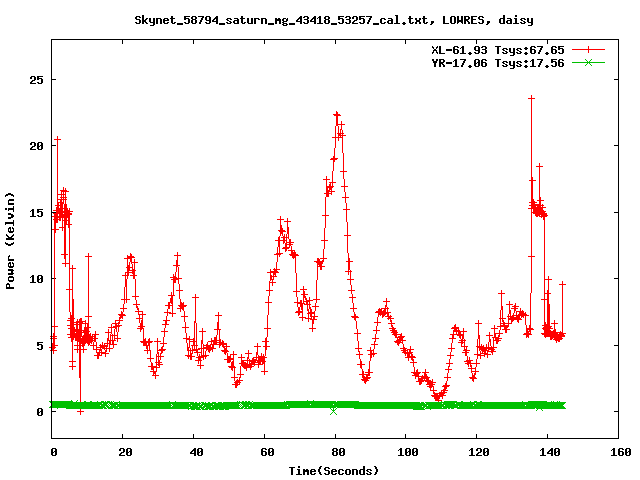Screen dimensions: 640x480
Task: Click y-axis tick label 10
Action: pyautogui.click(x=36, y=279)
